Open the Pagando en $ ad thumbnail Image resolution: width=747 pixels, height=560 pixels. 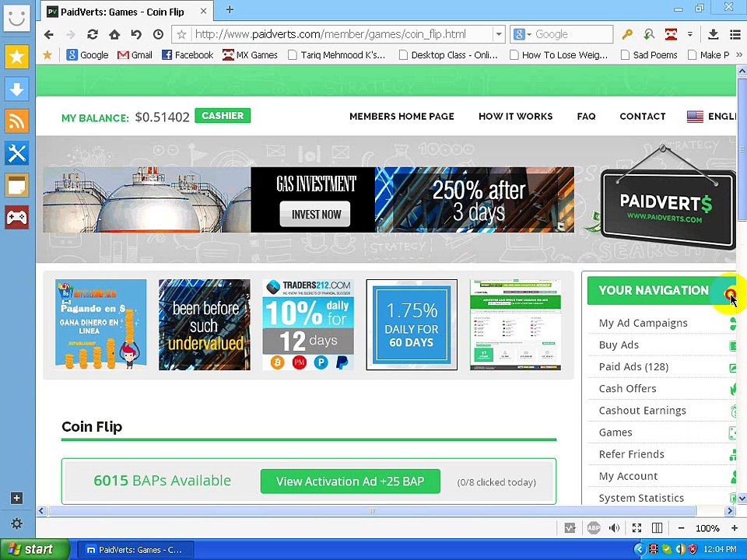point(101,325)
